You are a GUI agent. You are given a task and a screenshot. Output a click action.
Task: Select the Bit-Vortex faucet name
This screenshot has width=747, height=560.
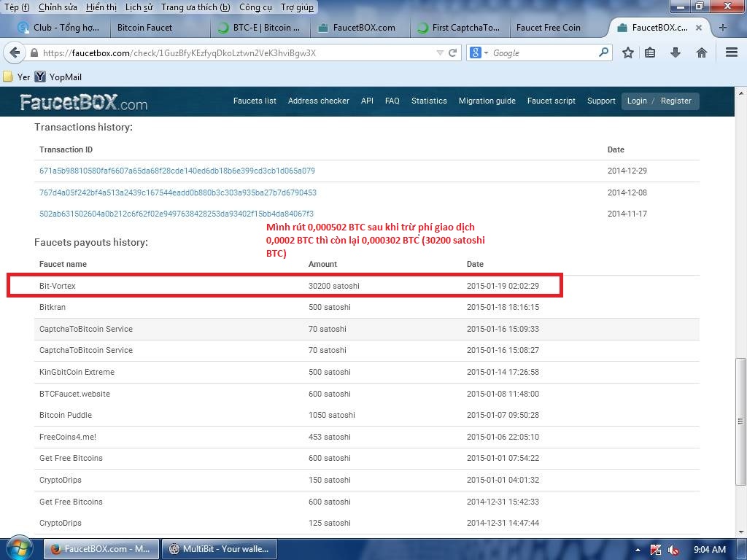click(57, 286)
